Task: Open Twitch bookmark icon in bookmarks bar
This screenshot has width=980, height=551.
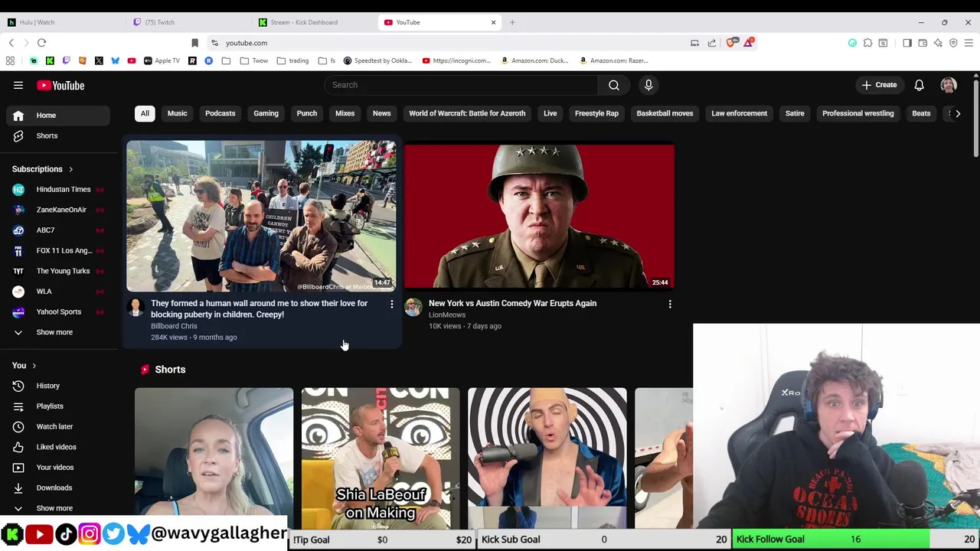Action: [x=66, y=60]
